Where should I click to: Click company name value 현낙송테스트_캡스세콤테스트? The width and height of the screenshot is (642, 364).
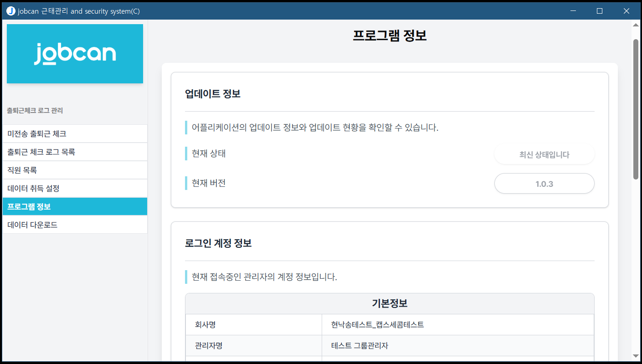(378, 325)
